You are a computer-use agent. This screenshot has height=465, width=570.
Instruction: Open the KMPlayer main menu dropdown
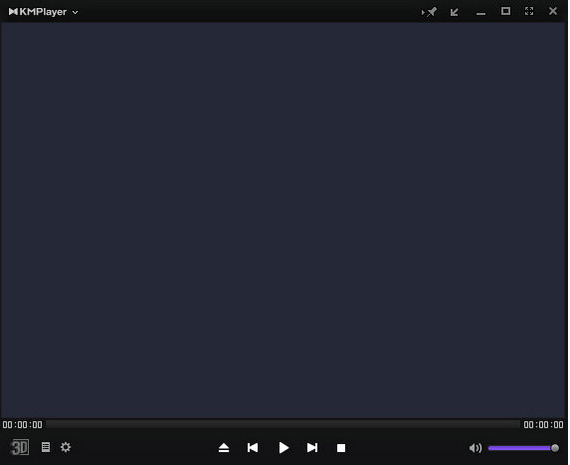[75, 12]
